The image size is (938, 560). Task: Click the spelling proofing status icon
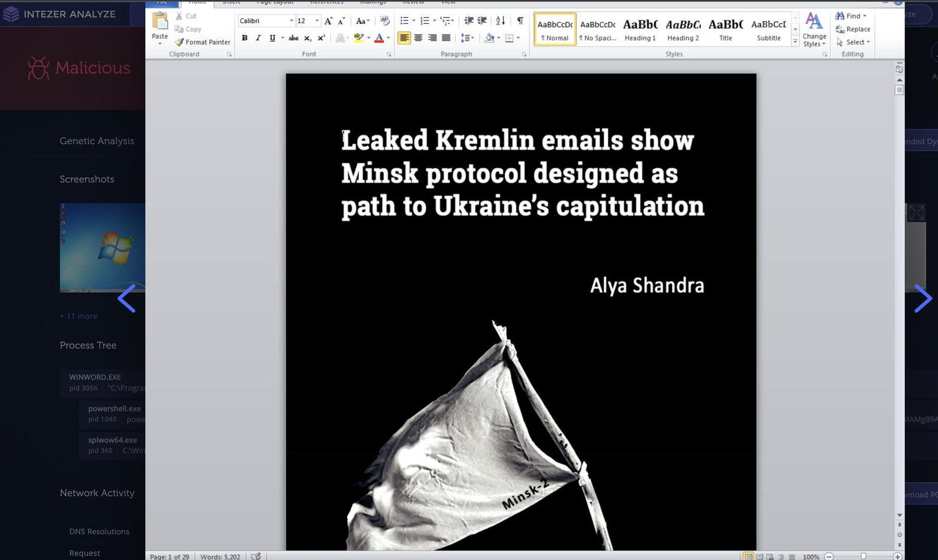(x=256, y=556)
